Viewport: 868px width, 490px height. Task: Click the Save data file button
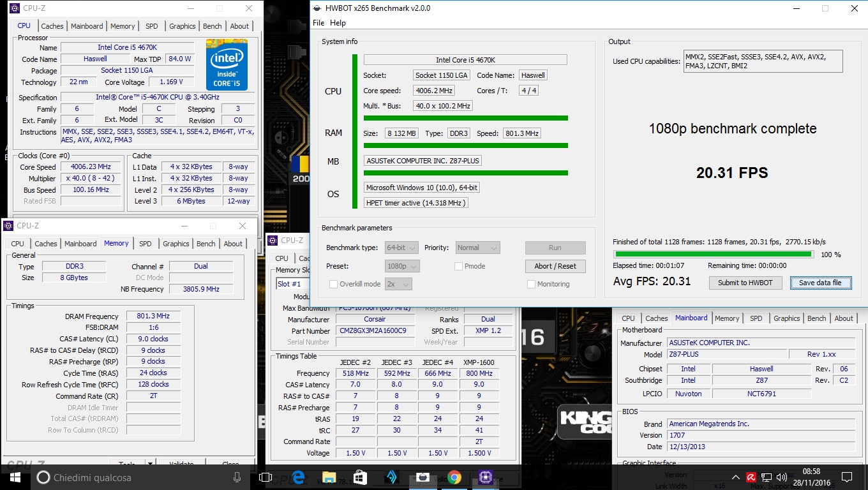tap(820, 283)
